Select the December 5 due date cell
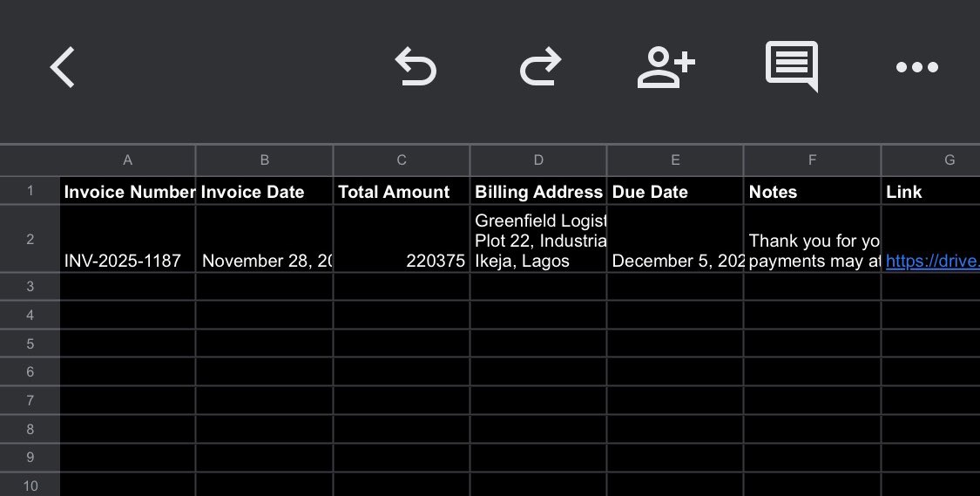 pyautogui.click(x=675, y=239)
